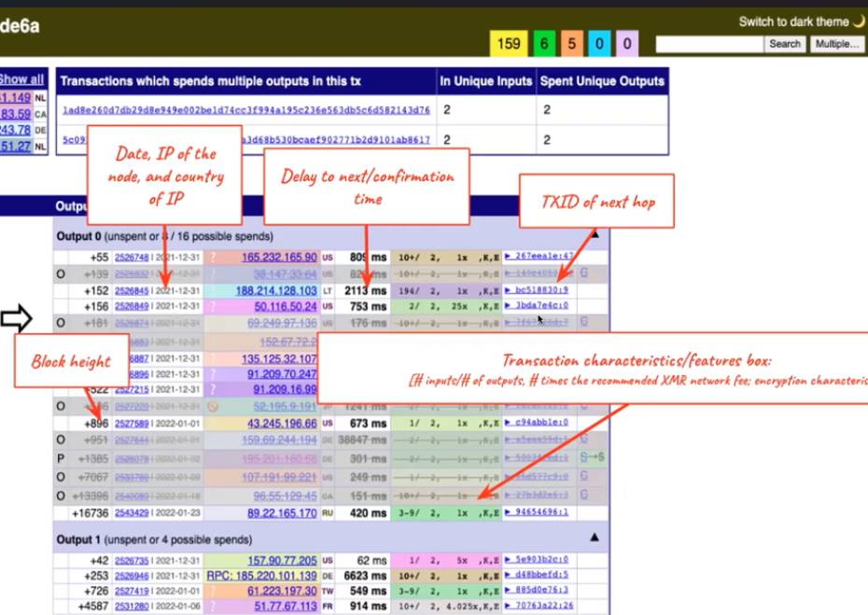Open the Multiple... button
Screen dimensions: 868x615
(836, 44)
